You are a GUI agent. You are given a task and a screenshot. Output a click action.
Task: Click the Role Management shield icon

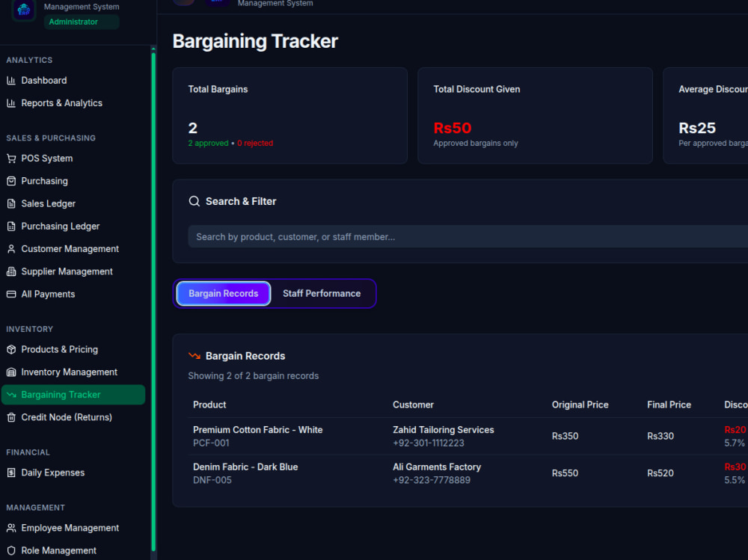point(11,550)
